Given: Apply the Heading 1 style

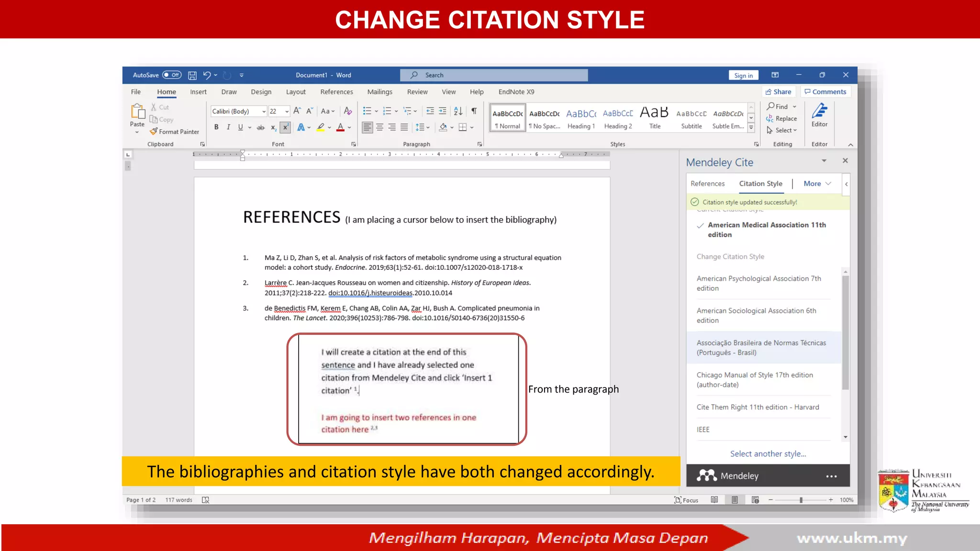Looking at the screenshot, I should pos(581,118).
